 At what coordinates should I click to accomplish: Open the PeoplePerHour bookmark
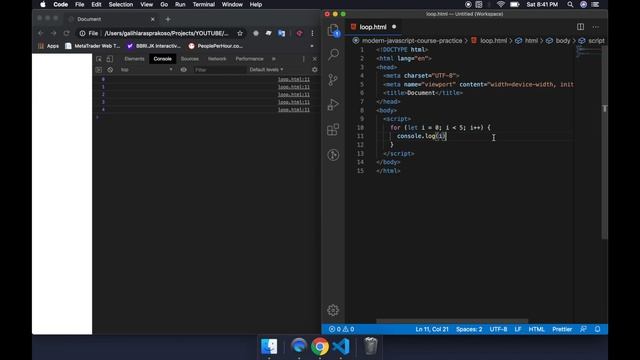[x=216, y=46]
